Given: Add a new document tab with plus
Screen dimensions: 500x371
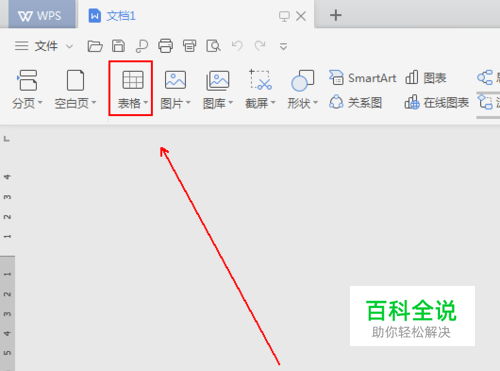Looking at the screenshot, I should (x=336, y=15).
